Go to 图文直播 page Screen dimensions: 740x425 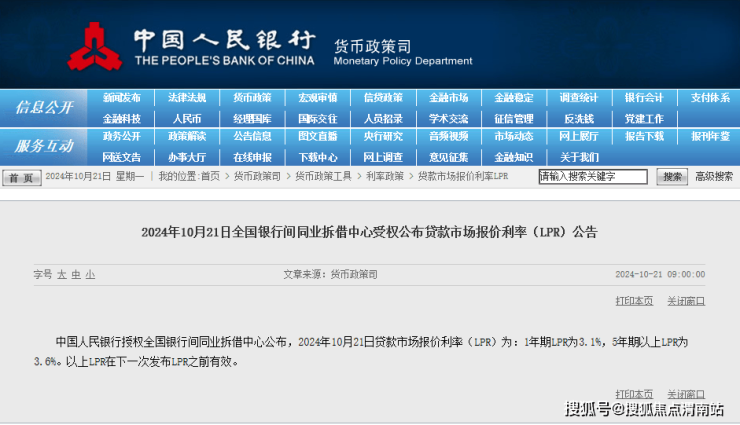pos(318,136)
